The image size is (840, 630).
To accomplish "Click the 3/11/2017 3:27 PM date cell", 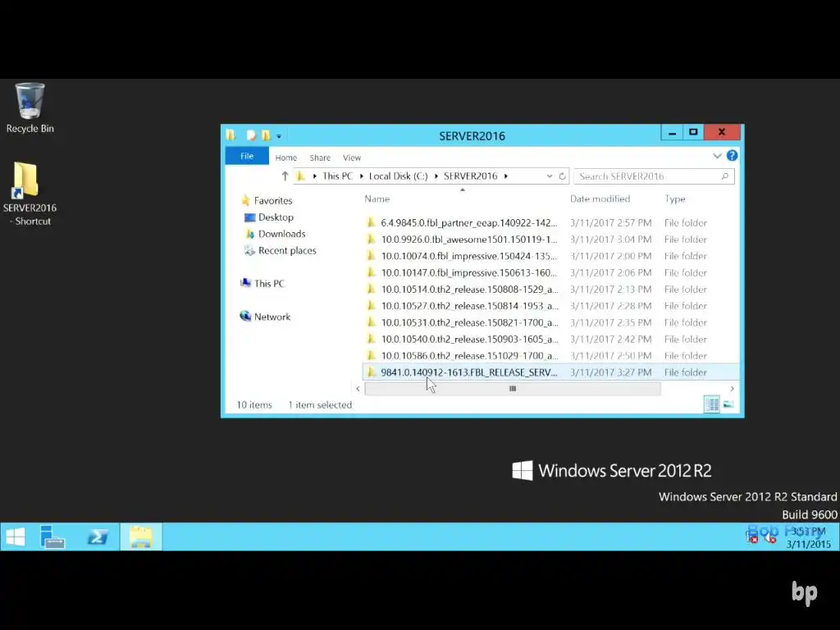I will pos(610,372).
